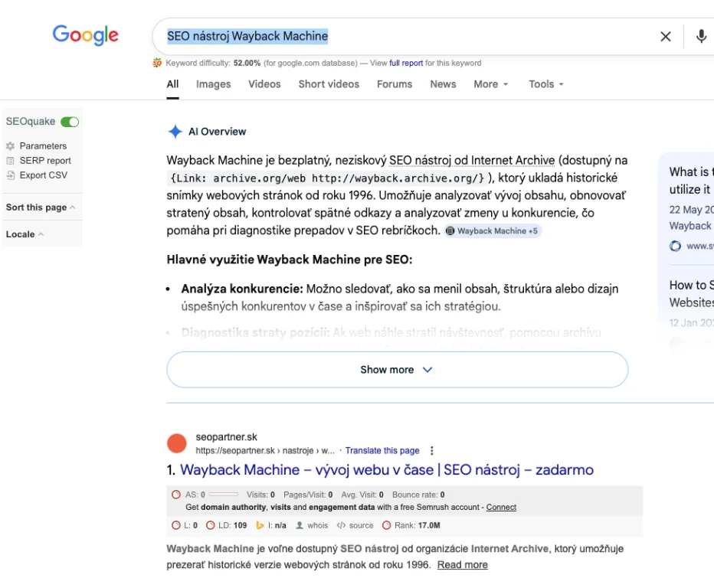
Task: Open the Tools dropdown
Action: [545, 84]
